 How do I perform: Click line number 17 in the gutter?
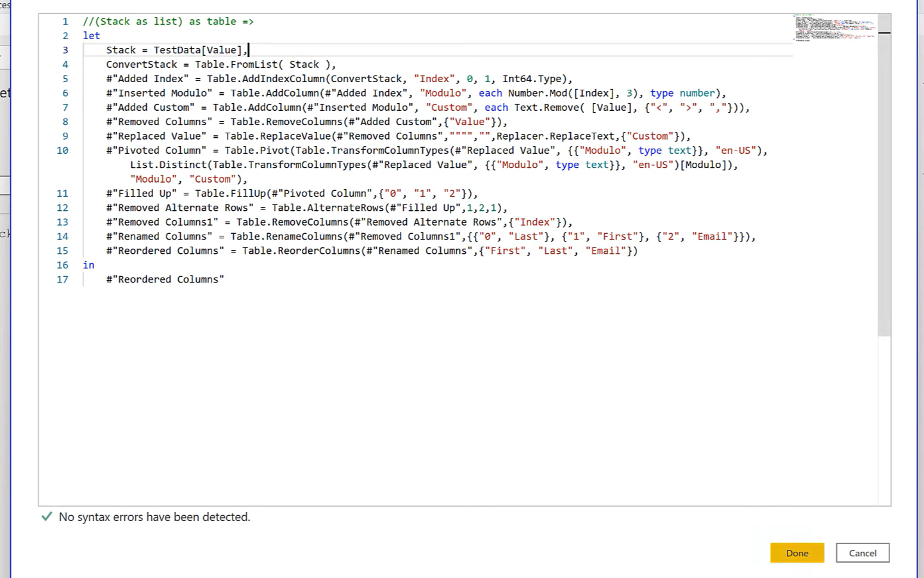pyautogui.click(x=62, y=279)
